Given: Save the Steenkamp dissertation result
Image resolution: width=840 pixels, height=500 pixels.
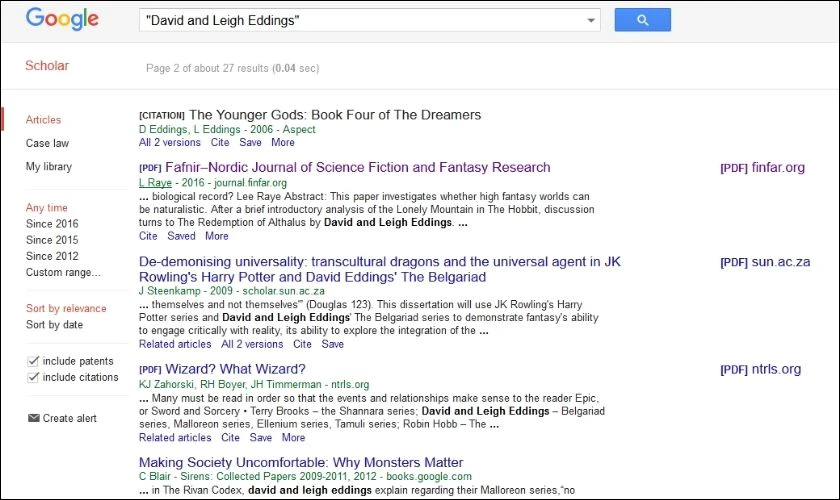Looking at the screenshot, I should coord(332,344).
